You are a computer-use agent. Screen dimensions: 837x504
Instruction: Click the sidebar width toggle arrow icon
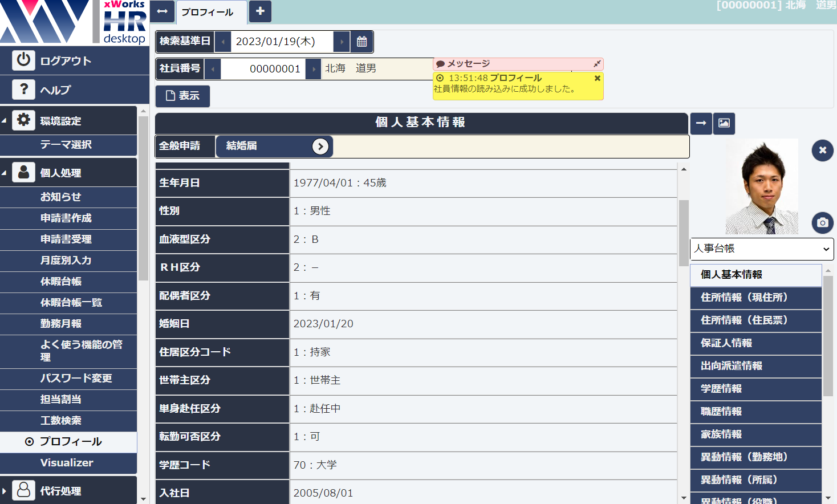162,11
